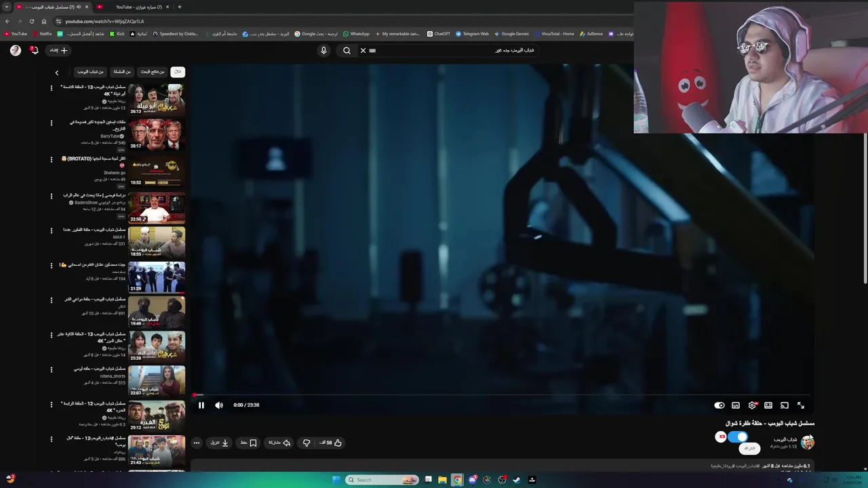Select the 'من شباب البومب' filter chip

tap(90, 72)
